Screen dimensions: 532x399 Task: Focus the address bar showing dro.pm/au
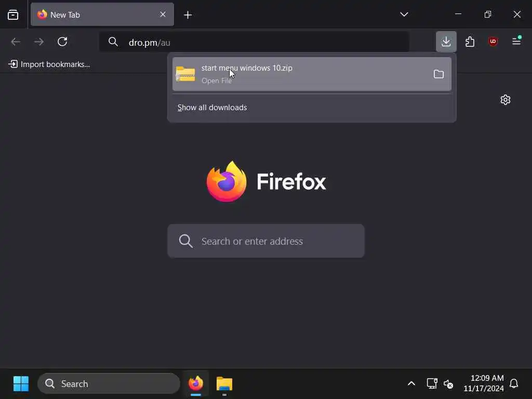[x=254, y=42]
